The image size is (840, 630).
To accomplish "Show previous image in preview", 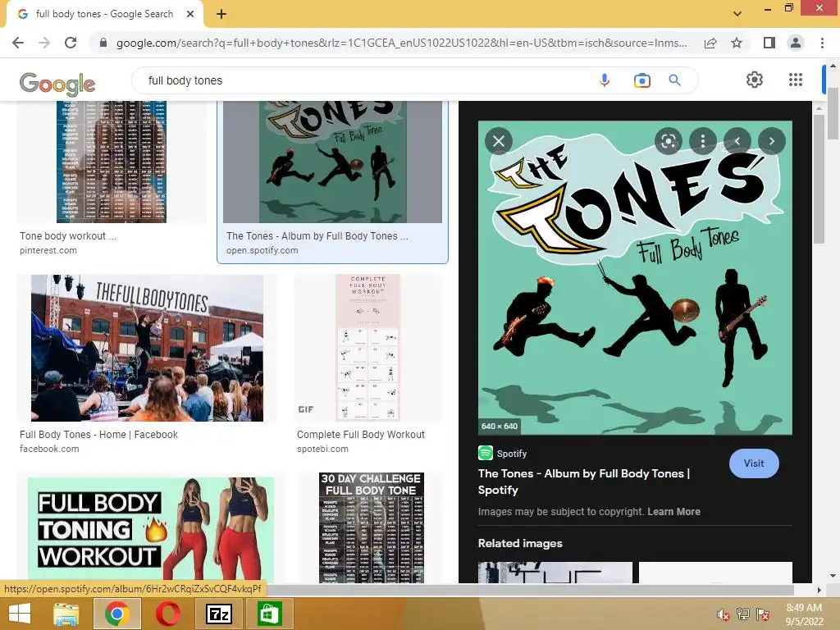I will click(737, 141).
